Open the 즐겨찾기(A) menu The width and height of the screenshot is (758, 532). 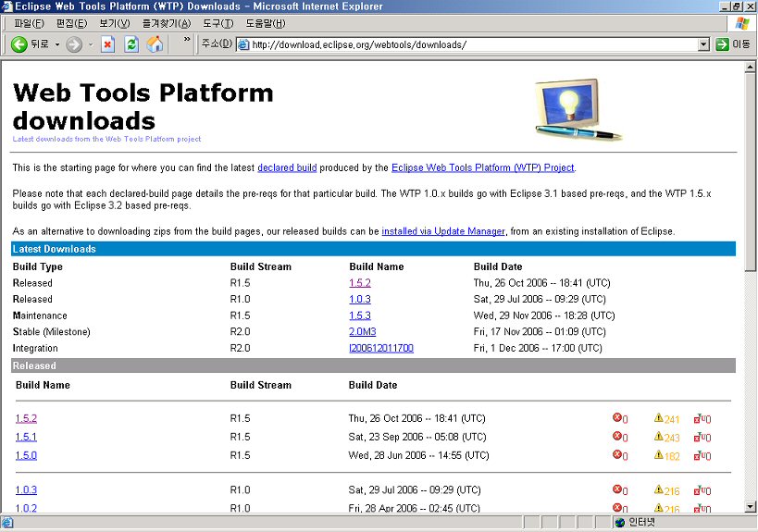(x=167, y=23)
